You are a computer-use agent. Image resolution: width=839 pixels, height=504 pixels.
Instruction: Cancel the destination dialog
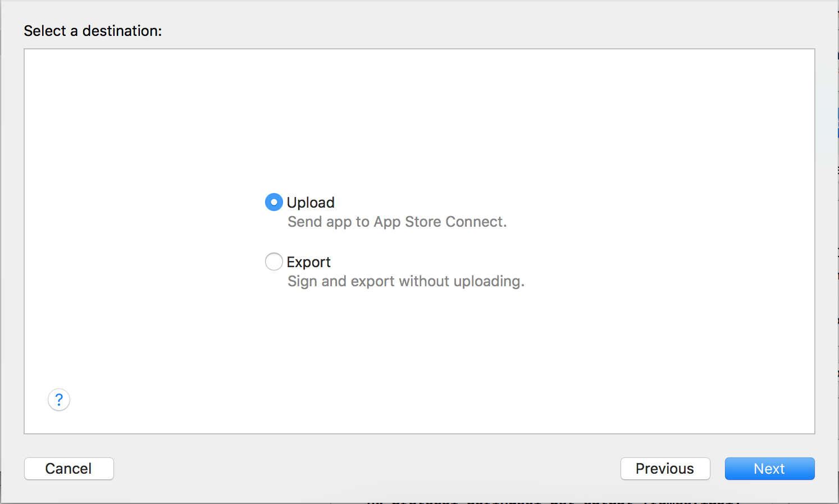coord(69,469)
